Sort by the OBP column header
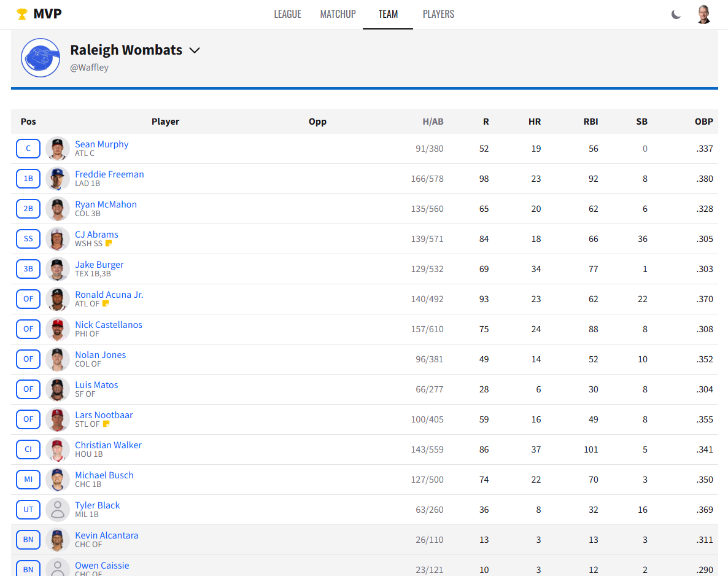728x576 pixels. [703, 122]
